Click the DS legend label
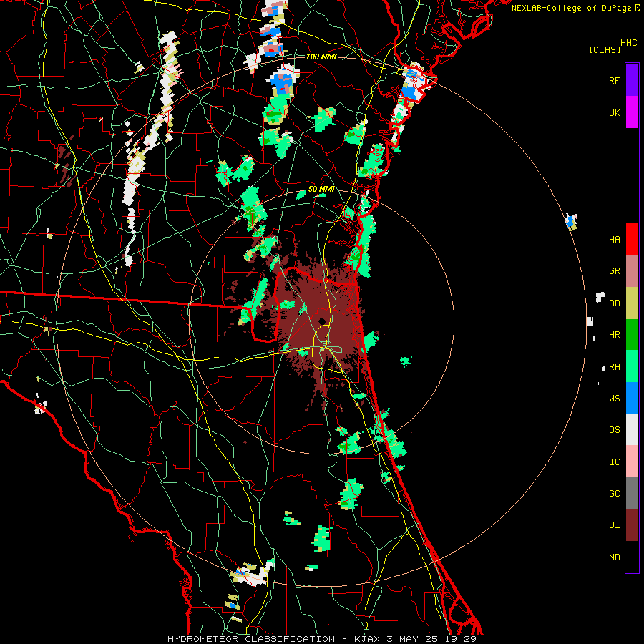644x644 pixels. (x=614, y=430)
